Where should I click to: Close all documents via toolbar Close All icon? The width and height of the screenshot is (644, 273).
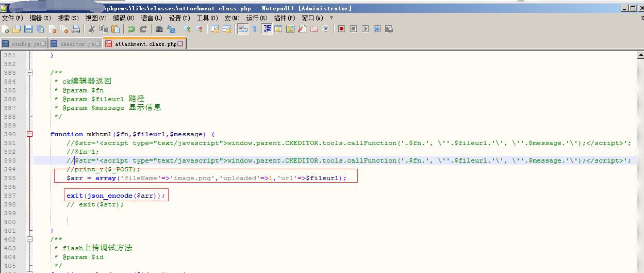click(64, 29)
